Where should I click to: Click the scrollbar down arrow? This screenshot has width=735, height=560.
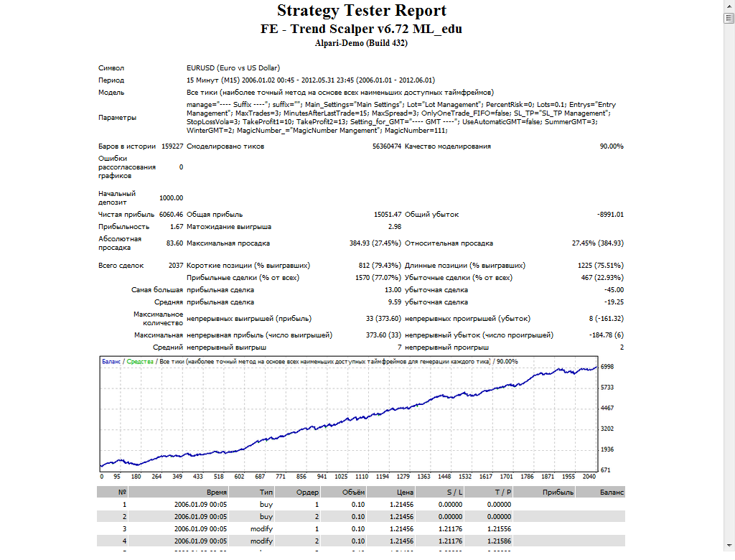[x=729, y=546]
